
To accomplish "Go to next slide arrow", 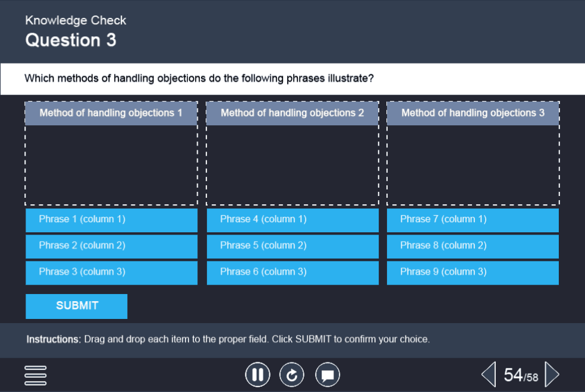I will [552, 375].
